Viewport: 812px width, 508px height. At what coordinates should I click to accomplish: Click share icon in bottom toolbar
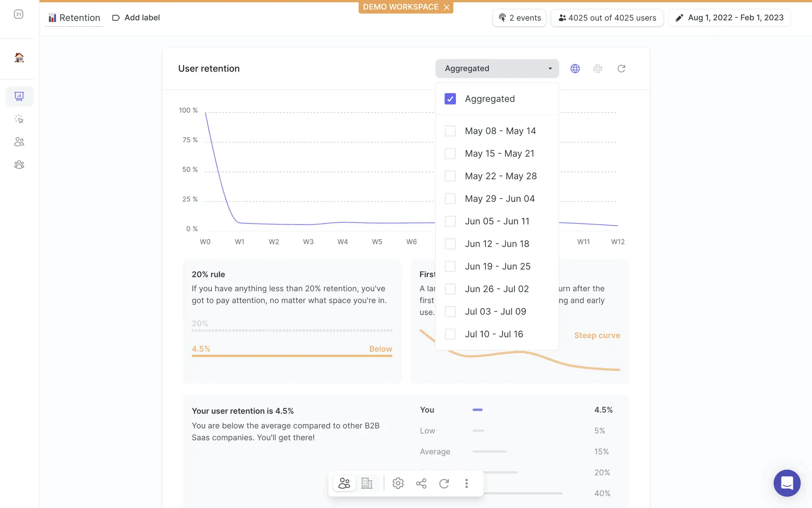421,483
